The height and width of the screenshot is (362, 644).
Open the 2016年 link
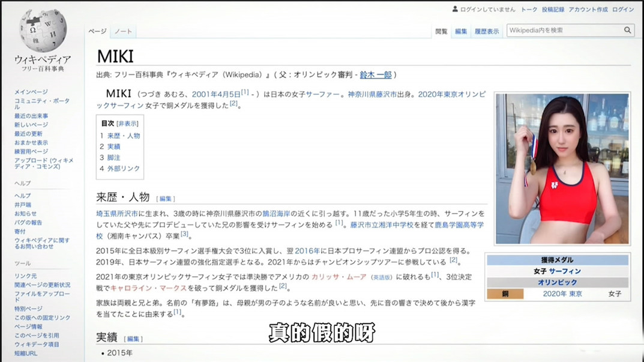pos(307,251)
